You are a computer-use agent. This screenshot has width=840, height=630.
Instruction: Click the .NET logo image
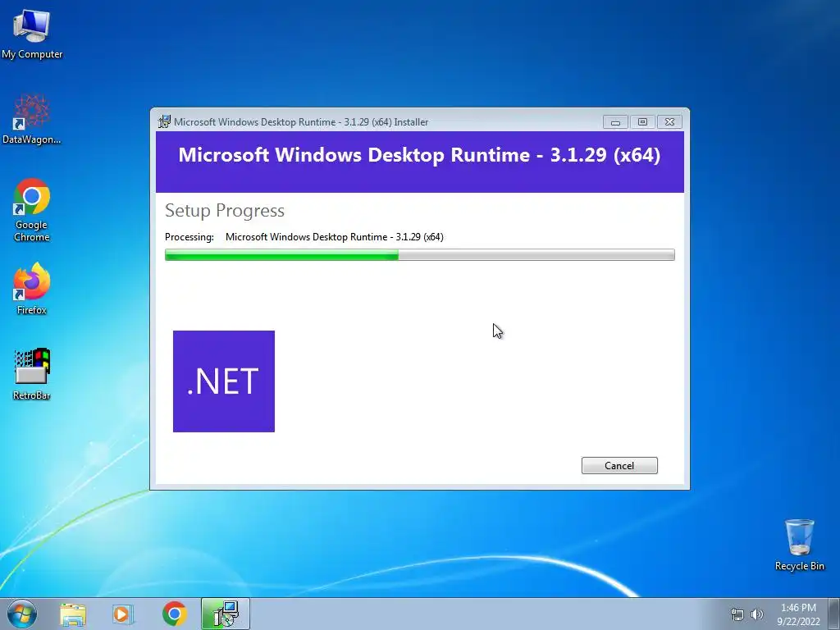tap(224, 381)
